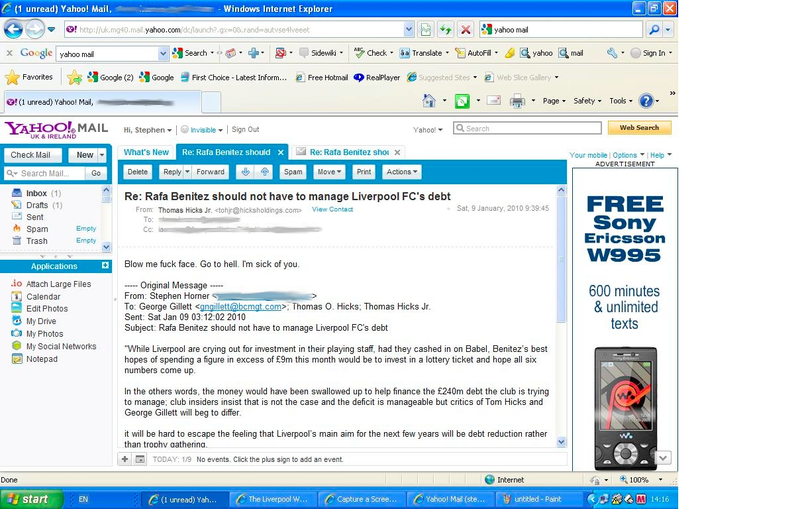Click the highlighter icon in Google toolbar
800x509 pixels.
pyautogui.click(x=510, y=53)
